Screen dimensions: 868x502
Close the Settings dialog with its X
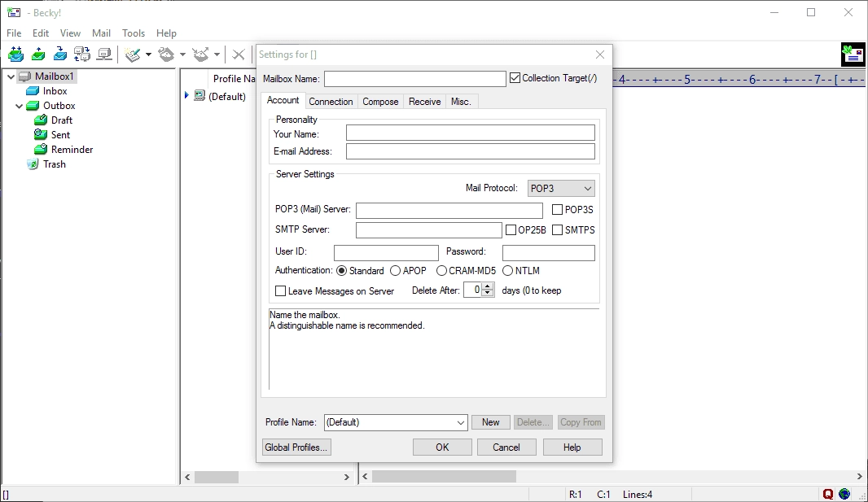(x=600, y=55)
